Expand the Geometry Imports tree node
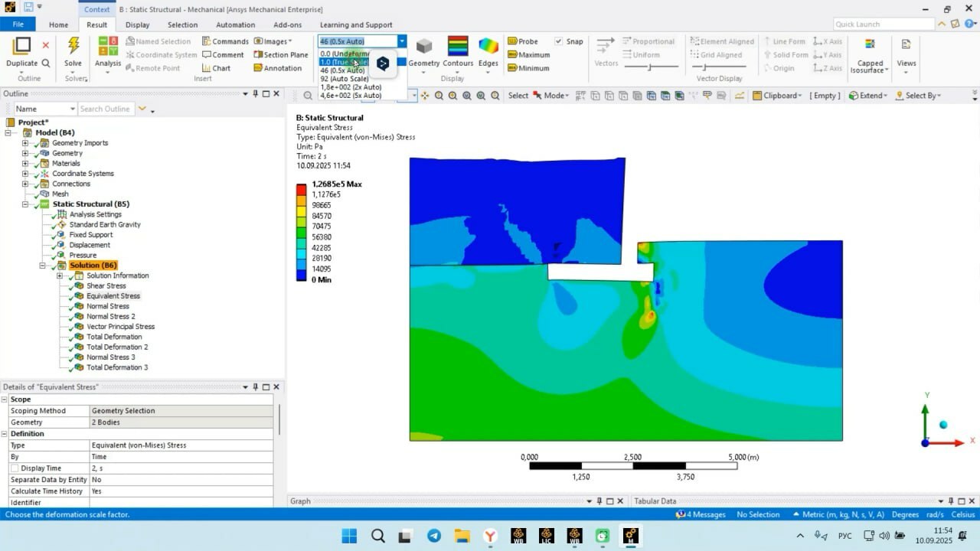Image resolution: width=980 pixels, height=551 pixels. pyautogui.click(x=25, y=143)
